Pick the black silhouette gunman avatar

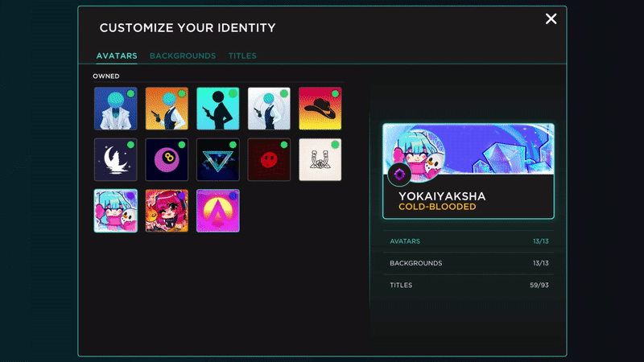coord(218,109)
